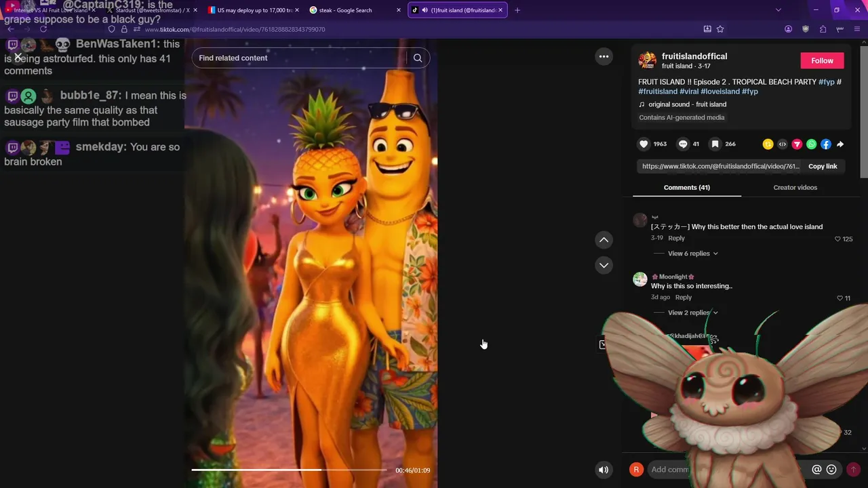Screen dimensions: 868x488
Task: Open the Firefox hamburger menu
Action: click(x=857, y=29)
